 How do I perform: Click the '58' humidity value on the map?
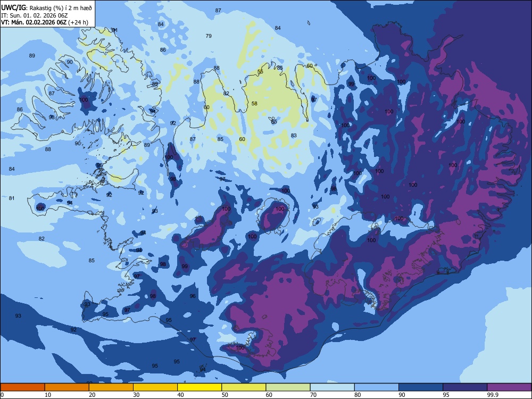click(x=254, y=104)
